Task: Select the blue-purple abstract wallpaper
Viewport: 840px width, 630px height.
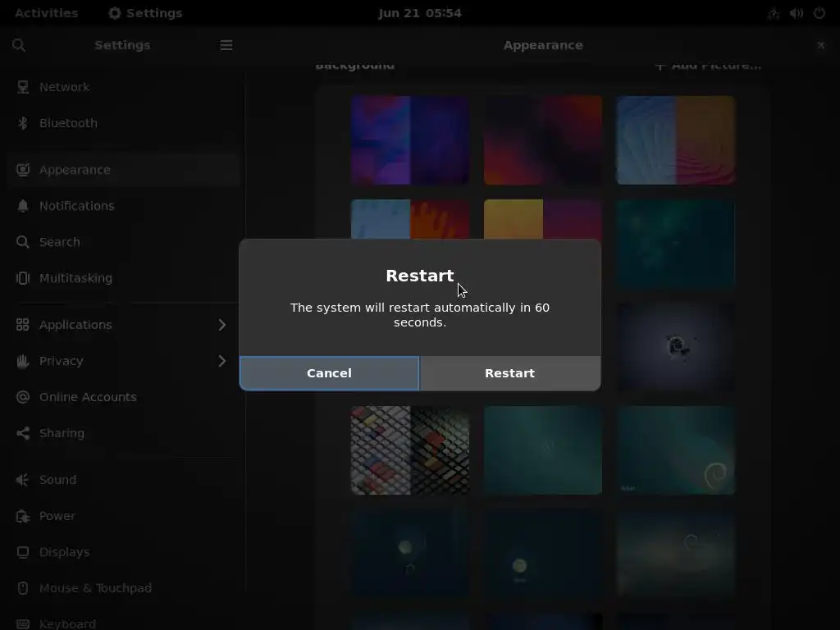Action: [410, 140]
